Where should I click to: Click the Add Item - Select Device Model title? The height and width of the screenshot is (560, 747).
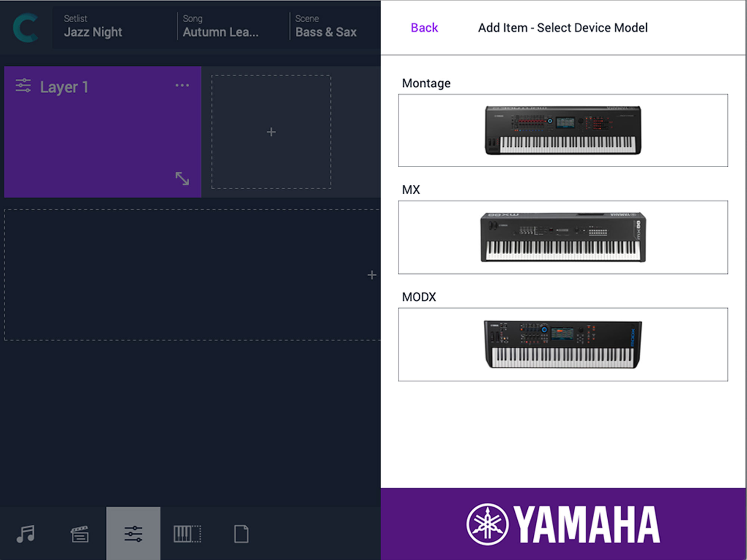click(563, 28)
